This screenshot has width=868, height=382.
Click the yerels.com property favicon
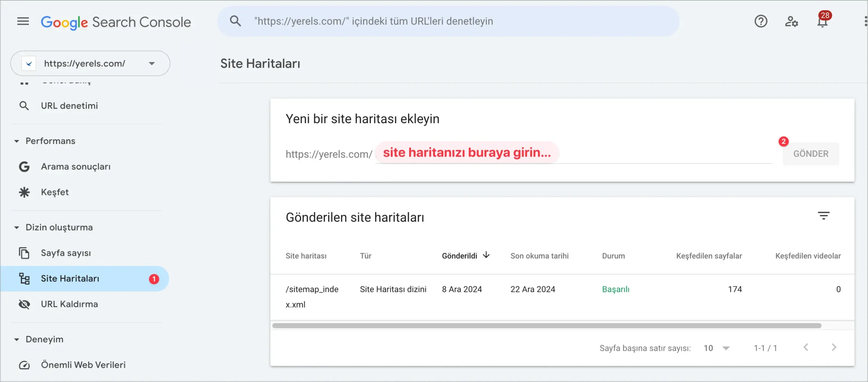29,63
